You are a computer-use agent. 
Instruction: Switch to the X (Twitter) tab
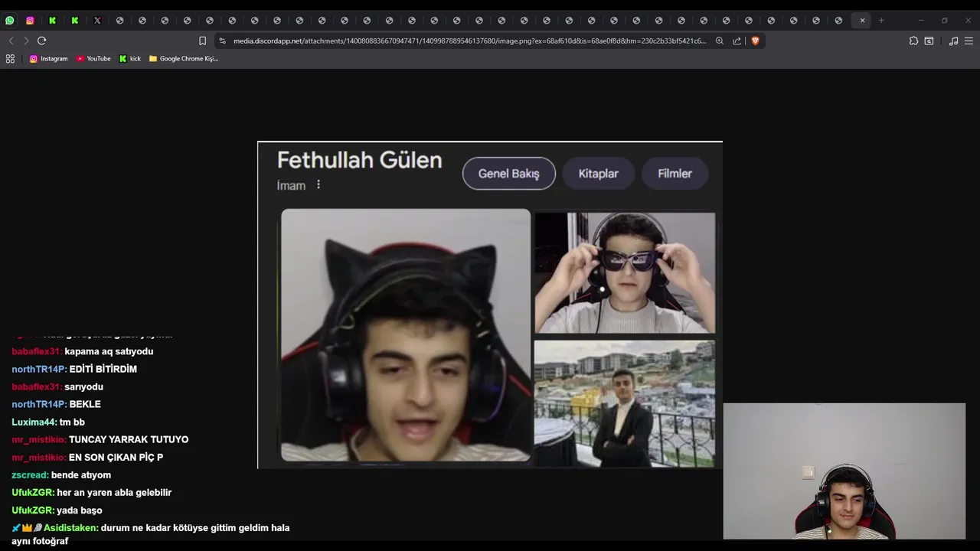(x=97, y=21)
